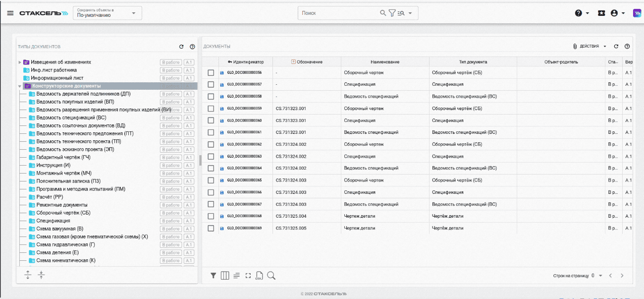Screen dimensions: 644x299
Task: Refresh the documents panel
Action: pyautogui.click(x=616, y=46)
